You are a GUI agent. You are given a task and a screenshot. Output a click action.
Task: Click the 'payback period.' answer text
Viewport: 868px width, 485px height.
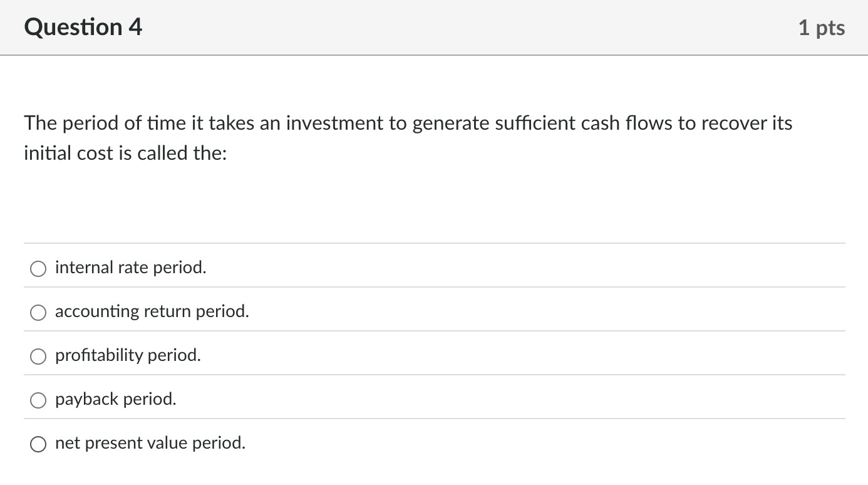pos(116,400)
